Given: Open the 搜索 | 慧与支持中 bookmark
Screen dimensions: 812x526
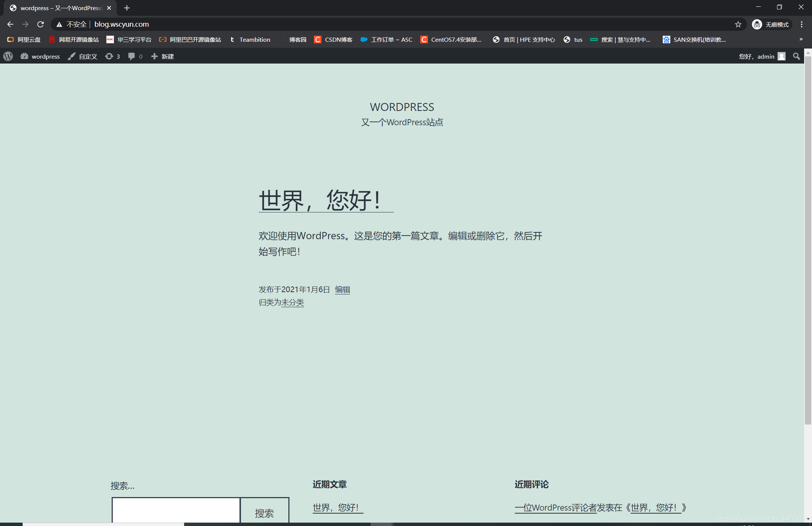Looking at the screenshot, I should (x=621, y=39).
